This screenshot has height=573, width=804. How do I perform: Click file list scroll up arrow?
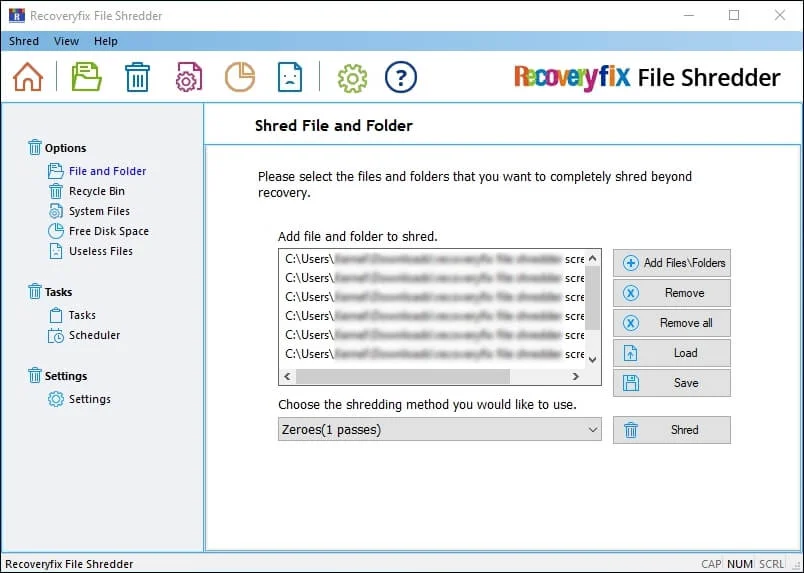point(593,258)
